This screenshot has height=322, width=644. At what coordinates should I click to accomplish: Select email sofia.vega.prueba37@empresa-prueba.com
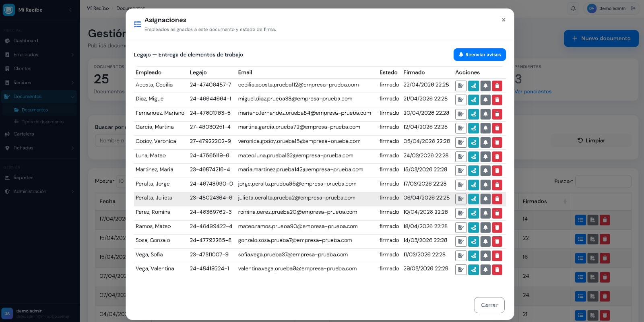pyautogui.click(x=293, y=254)
